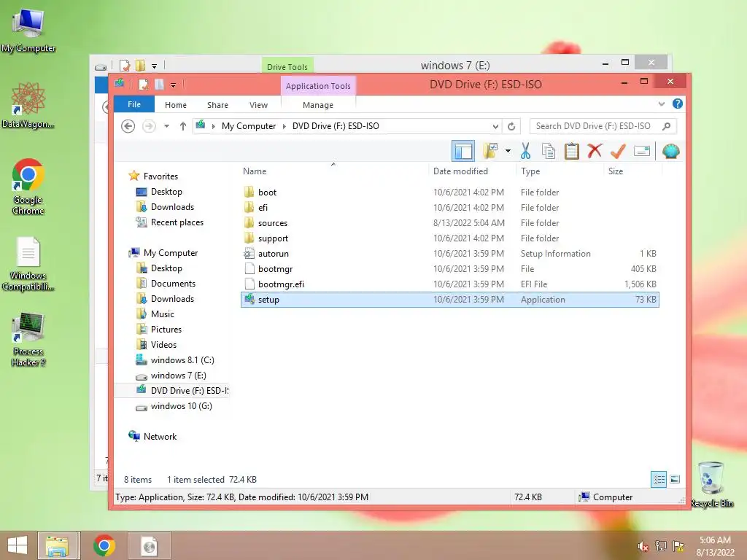Click Drive Tools tab in windows 7 window
Image resolution: width=747 pixels, height=560 pixels.
tap(287, 66)
